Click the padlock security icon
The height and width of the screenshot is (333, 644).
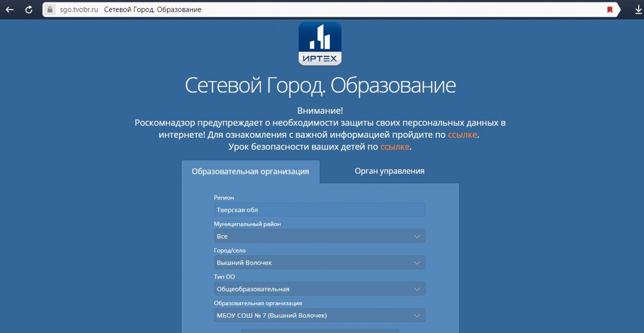tap(50, 10)
